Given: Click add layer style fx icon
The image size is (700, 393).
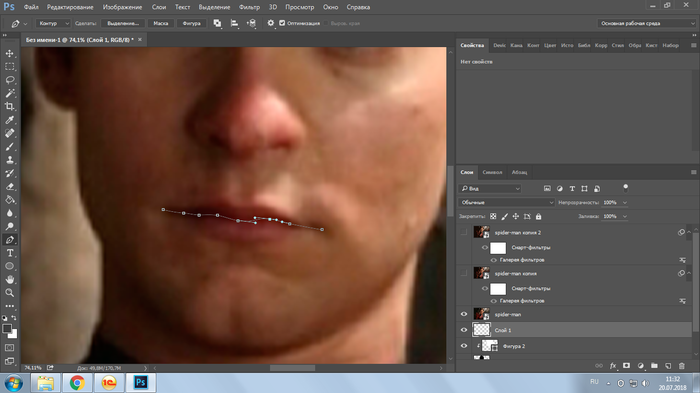Looking at the screenshot, I should [613, 366].
